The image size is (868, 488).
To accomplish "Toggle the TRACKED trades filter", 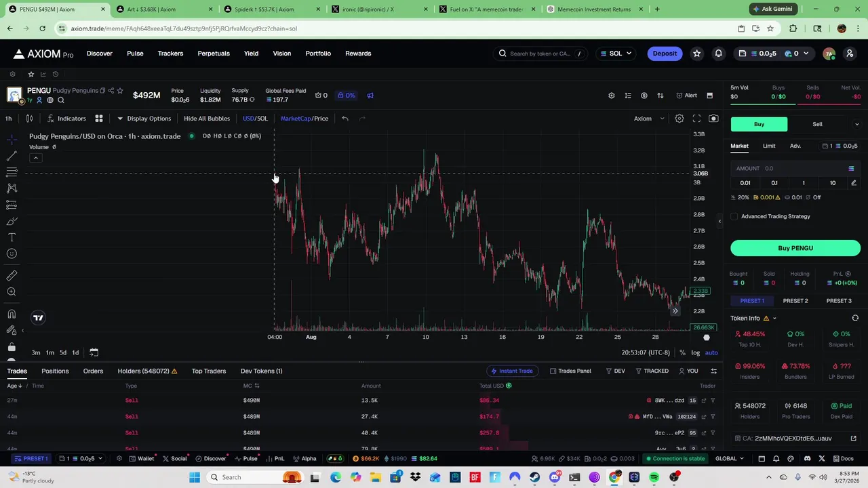I will (x=652, y=371).
